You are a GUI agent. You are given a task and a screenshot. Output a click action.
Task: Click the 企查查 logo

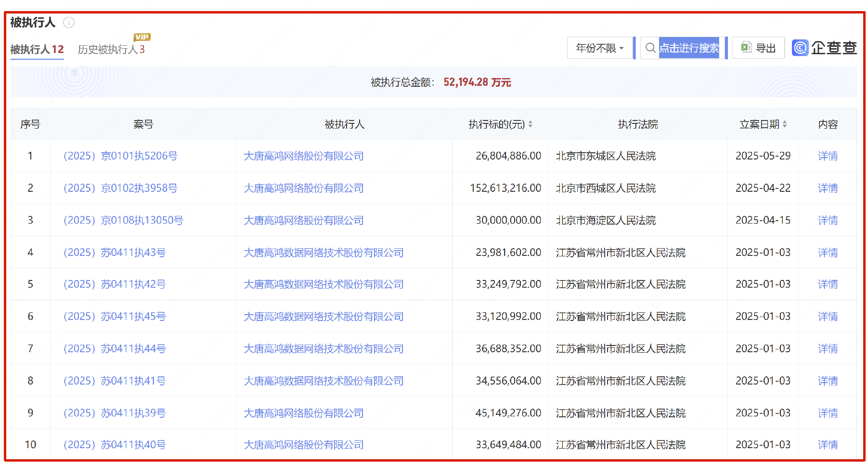pos(824,48)
